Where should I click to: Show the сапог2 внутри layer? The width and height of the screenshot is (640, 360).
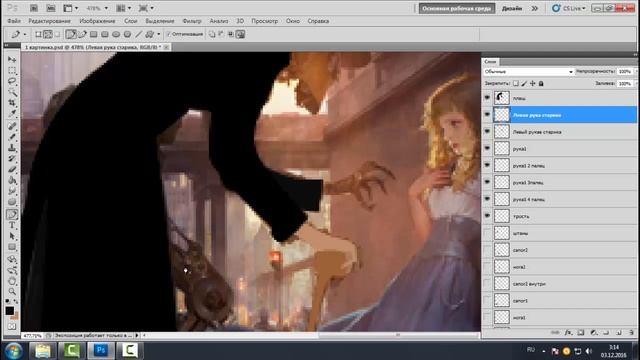(x=487, y=283)
